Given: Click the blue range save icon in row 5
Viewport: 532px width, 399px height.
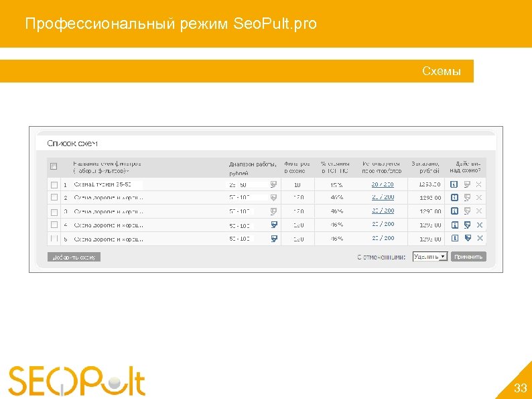Looking at the screenshot, I should pyautogui.click(x=274, y=239).
